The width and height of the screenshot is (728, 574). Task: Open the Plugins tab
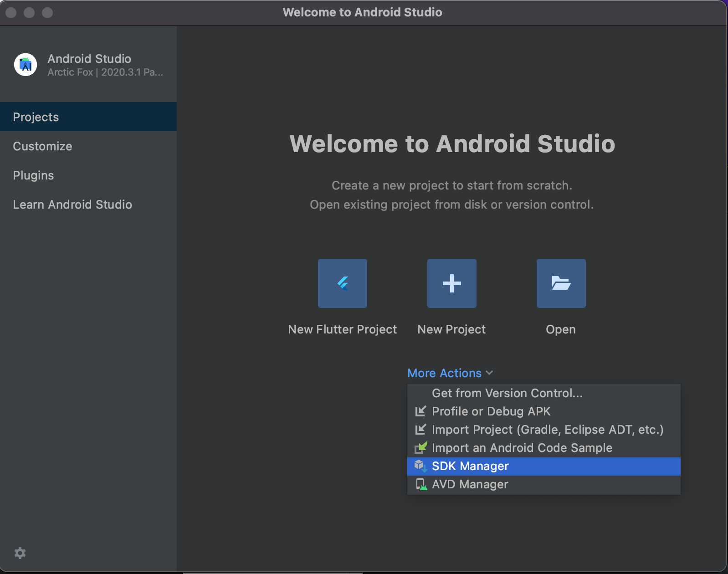click(x=88, y=175)
